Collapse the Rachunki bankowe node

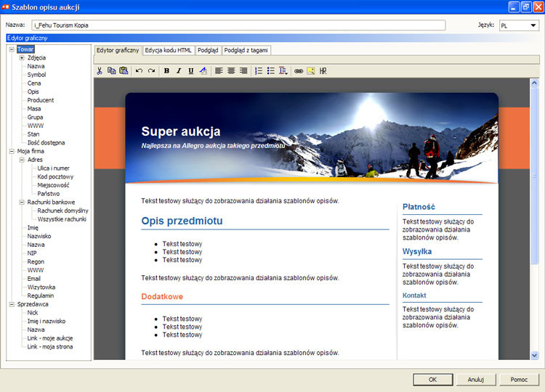tap(22, 202)
